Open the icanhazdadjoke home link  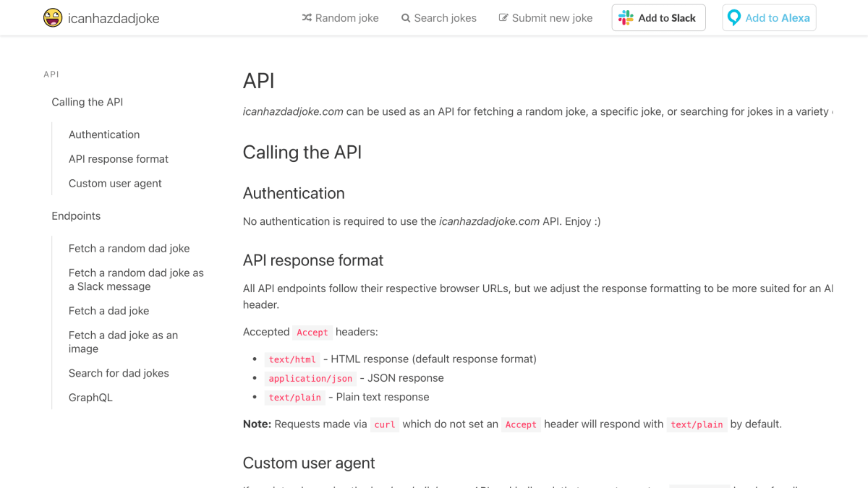(x=101, y=18)
